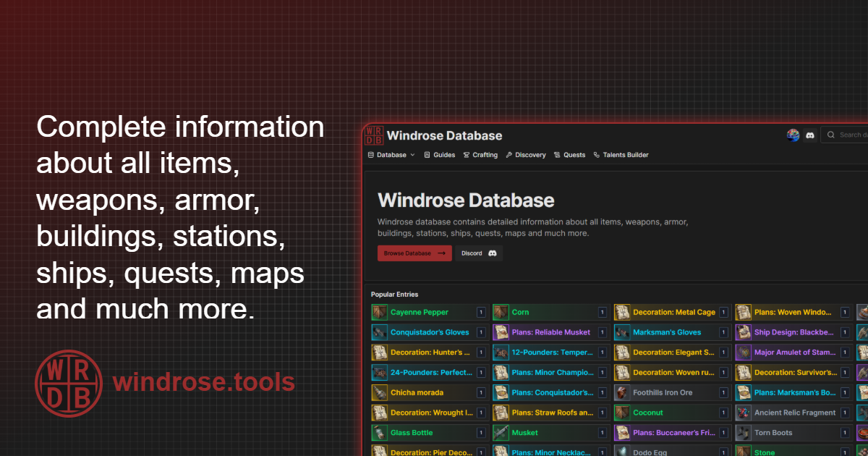Click the Plans: Reliable Musket scroll icon
This screenshot has width=868, height=456.
click(x=501, y=333)
